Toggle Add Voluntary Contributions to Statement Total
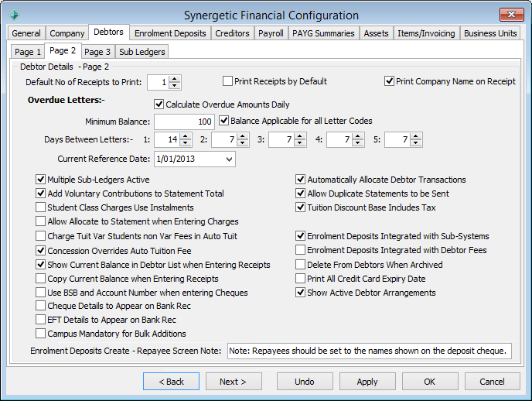This screenshot has height=401, width=532. pyautogui.click(x=40, y=194)
